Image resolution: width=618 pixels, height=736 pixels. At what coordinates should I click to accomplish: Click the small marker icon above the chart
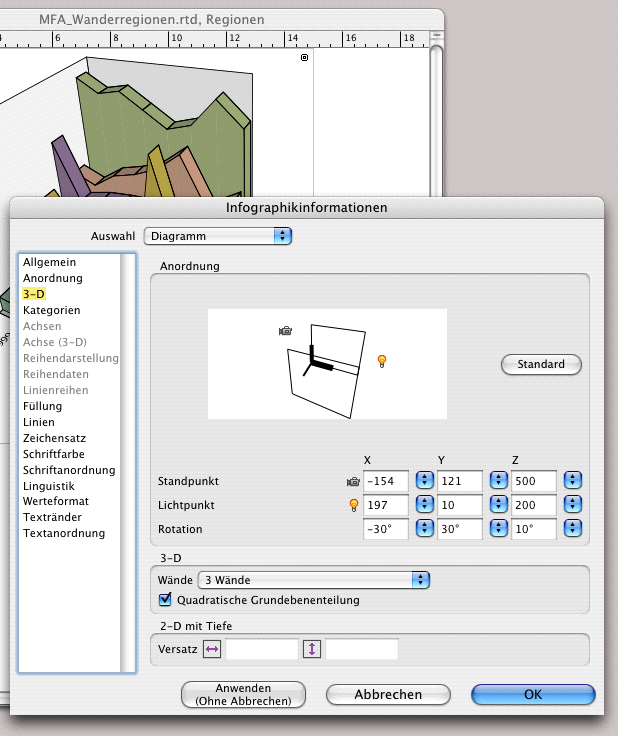305,58
